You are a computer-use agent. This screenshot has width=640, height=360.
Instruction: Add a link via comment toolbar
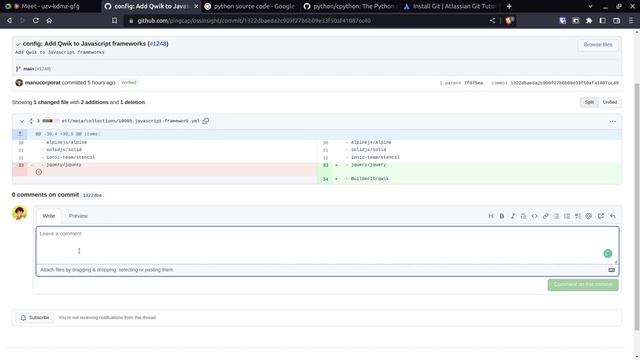tap(545, 216)
